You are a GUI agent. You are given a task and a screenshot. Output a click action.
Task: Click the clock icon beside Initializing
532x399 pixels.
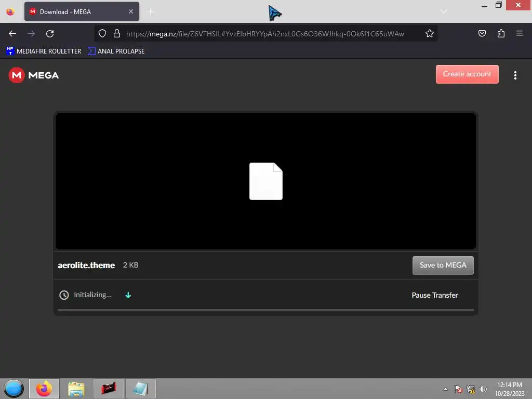64,295
